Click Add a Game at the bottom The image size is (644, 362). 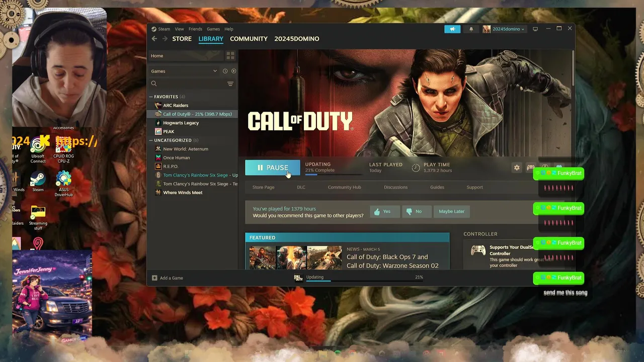tap(168, 278)
